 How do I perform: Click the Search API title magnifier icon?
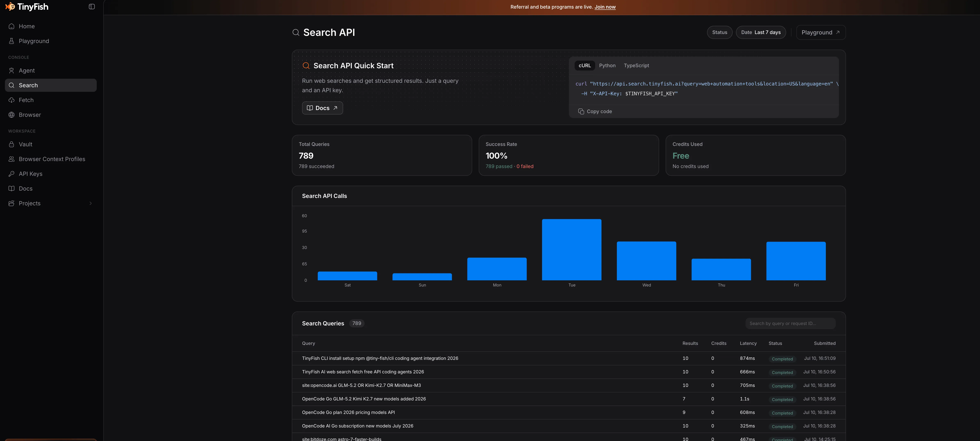(x=296, y=32)
